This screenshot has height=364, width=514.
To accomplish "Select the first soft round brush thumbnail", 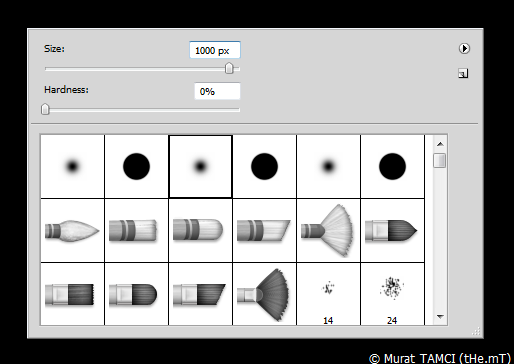I will pyautogui.click(x=72, y=166).
